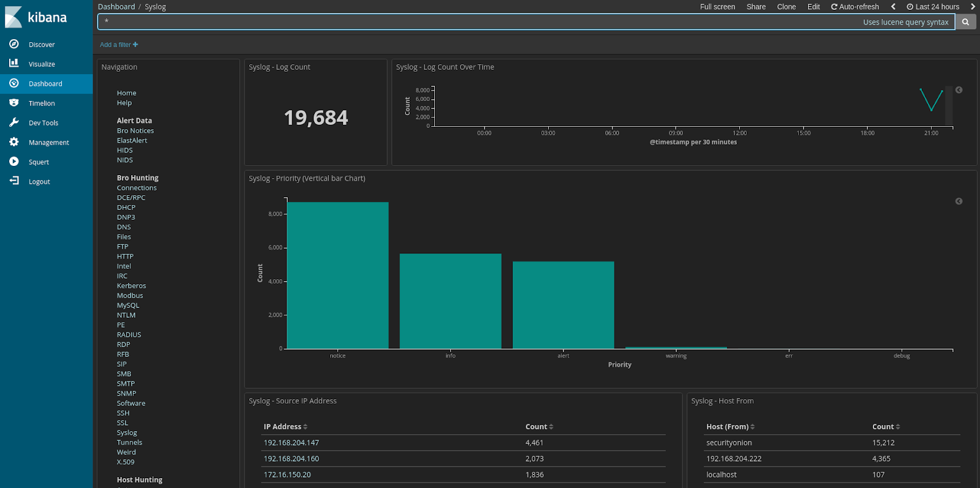Open Home in Navigation panel
Viewport: 980px width, 488px height.
click(x=127, y=93)
